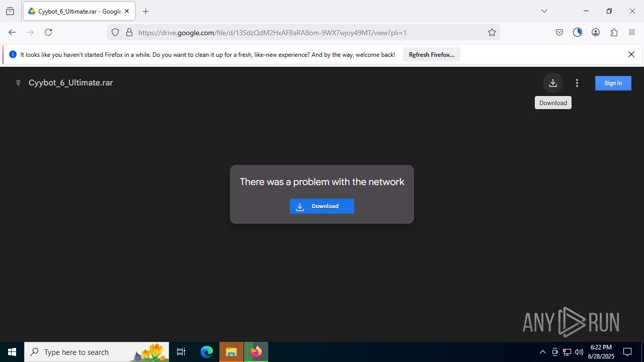Open a new tab with plus button
644x362 pixels.
click(146, 11)
